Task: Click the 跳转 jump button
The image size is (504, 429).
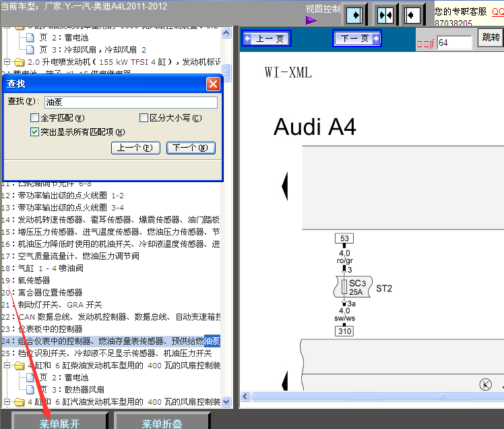Action: click(491, 37)
